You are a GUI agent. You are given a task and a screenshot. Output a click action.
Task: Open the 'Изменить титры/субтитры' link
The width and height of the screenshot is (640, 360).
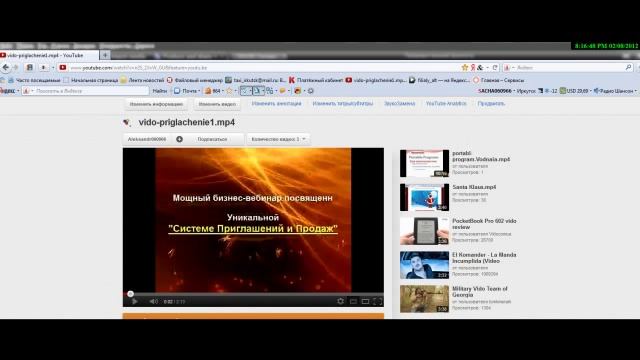(343, 104)
